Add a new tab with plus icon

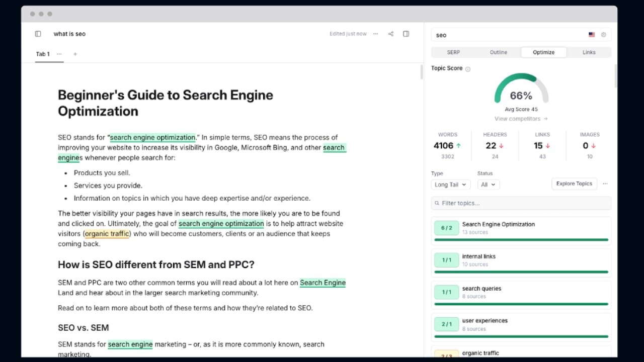(x=75, y=54)
